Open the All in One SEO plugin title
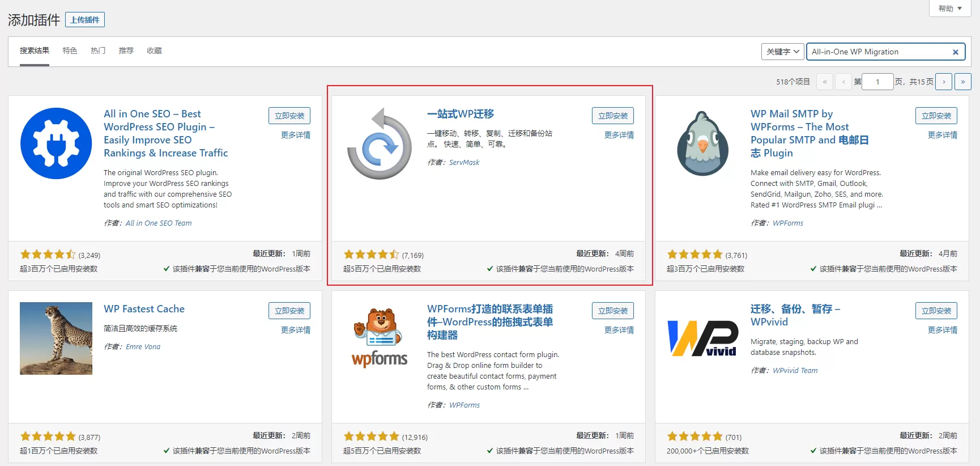The image size is (980, 466). (x=166, y=133)
